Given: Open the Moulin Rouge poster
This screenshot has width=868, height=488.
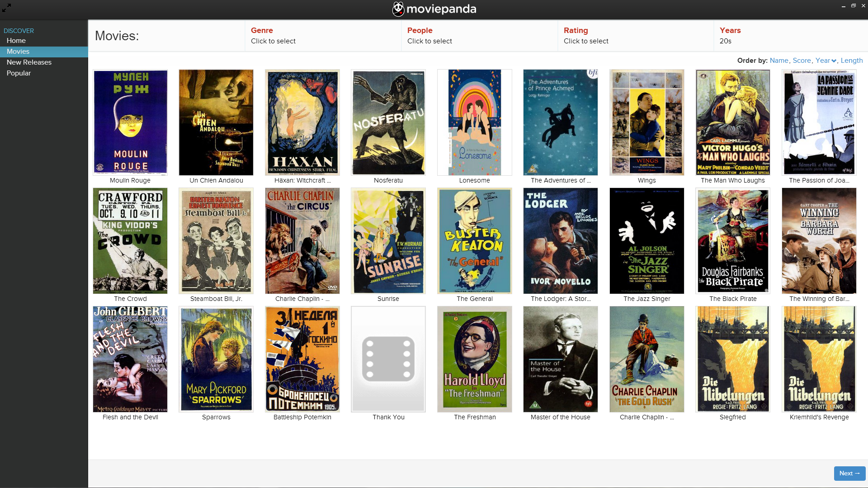Looking at the screenshot, I should click(x=130, y=122).
